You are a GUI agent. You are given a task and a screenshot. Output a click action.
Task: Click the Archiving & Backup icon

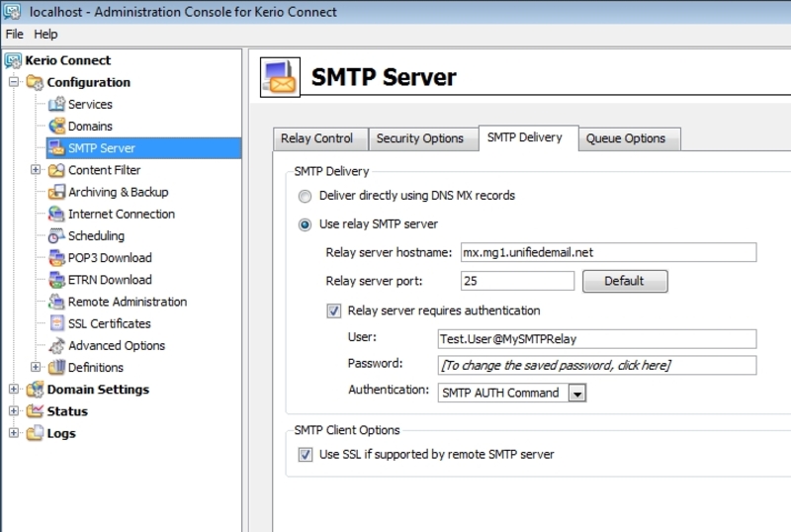pos(57,192)
